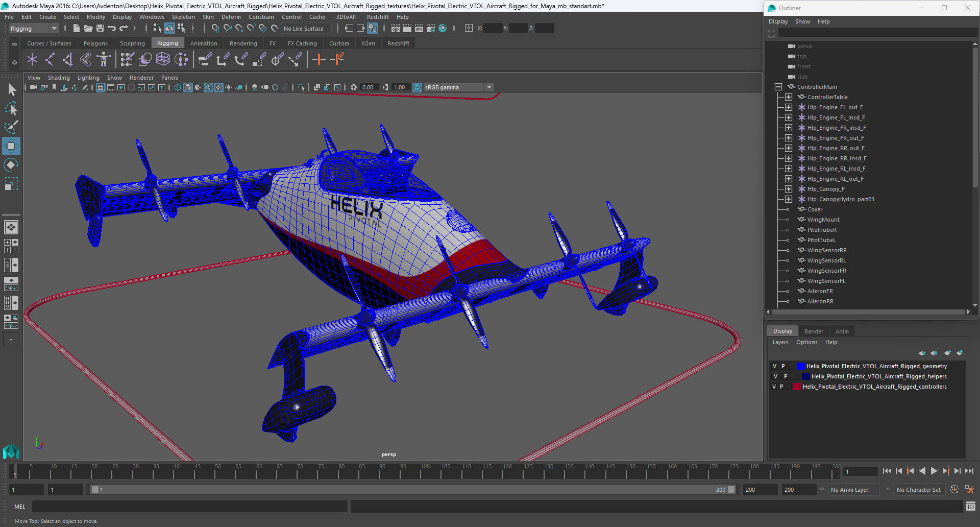Click the New Scene icon
Viewport: 980px width, 527px height.
pyautogui.click(x=77, y=28)
